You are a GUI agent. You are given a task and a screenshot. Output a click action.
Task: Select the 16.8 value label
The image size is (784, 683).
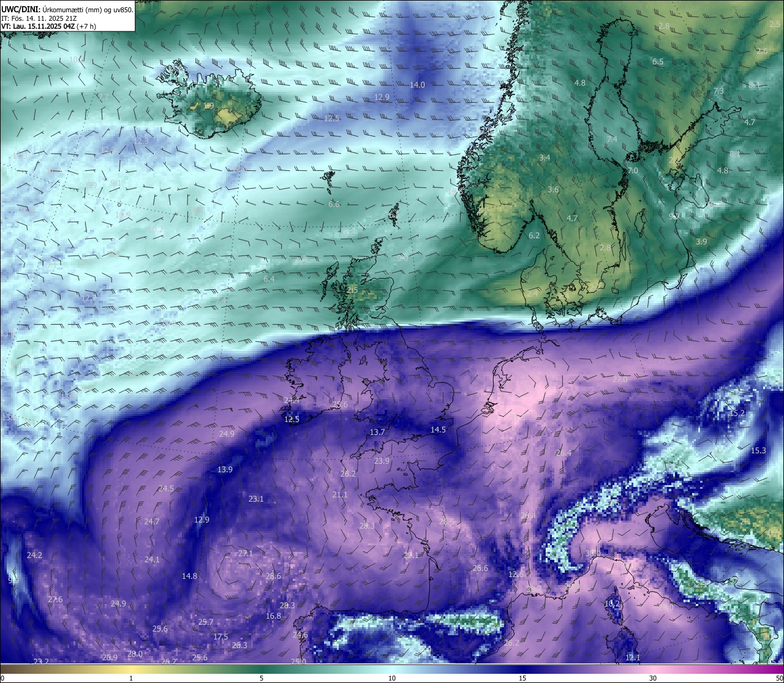tap(273, 616)
